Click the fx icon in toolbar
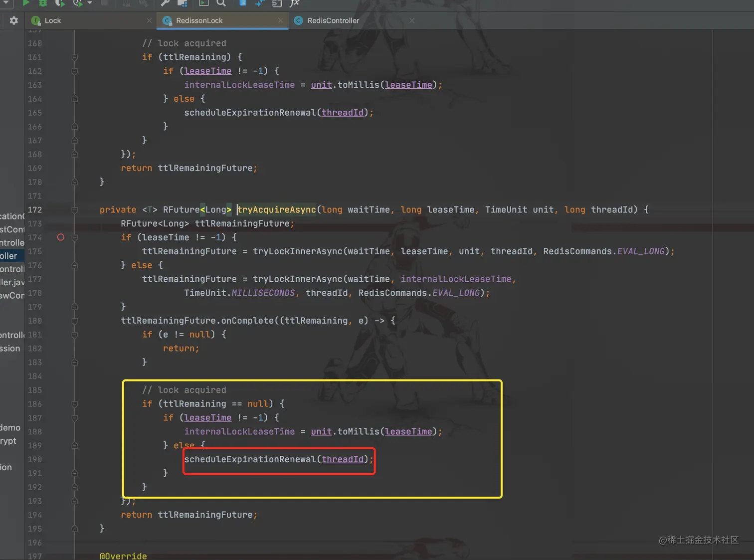 click(x=295, y=2)
